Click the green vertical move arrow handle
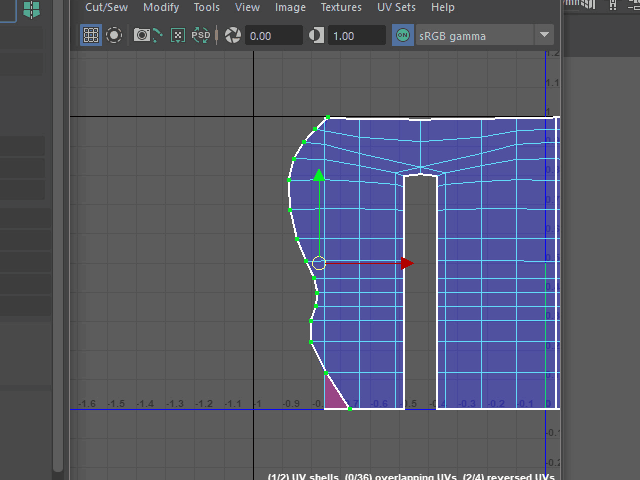This screenshot has width=640, height=480. pyautogui.click(x=319, y=176)
